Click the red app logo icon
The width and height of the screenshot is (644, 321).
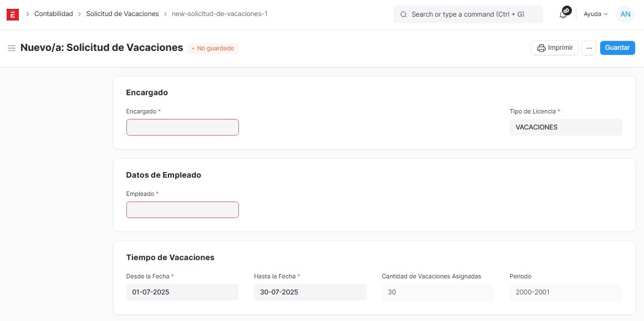[13, 14]
